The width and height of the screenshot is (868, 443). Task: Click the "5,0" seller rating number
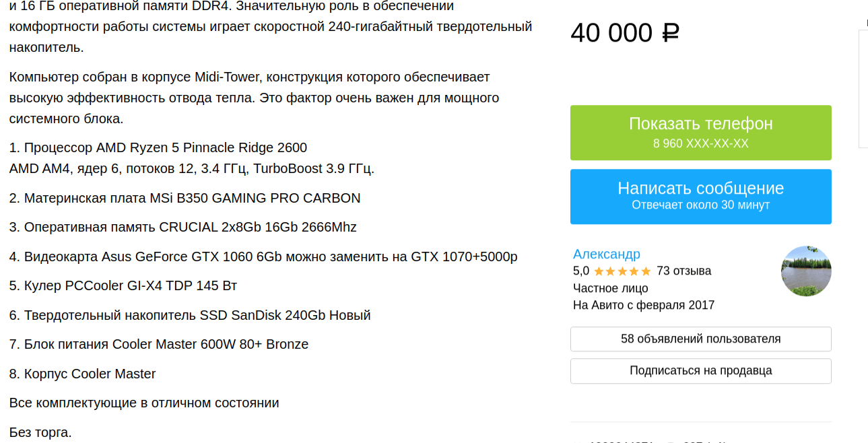pos(580,271)
